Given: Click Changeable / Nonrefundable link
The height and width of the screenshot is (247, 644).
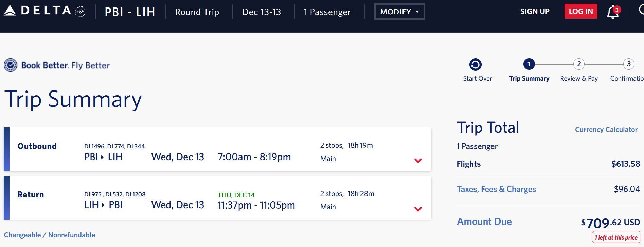Looking at the screenshot, I should [50, 235].
